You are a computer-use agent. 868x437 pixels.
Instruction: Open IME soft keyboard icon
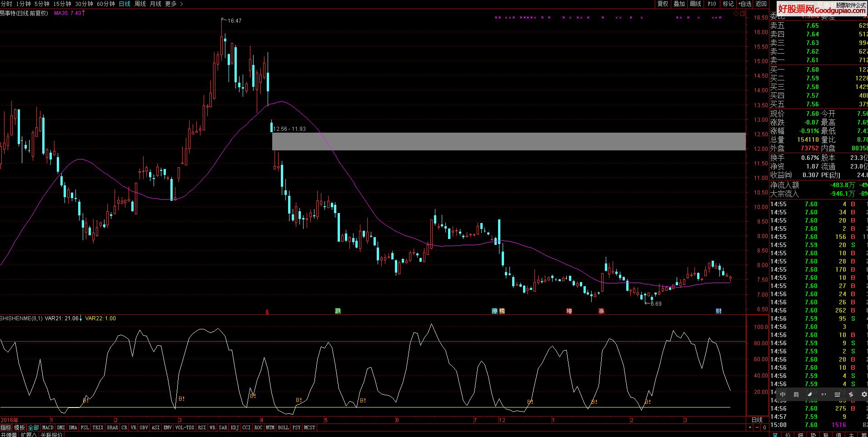(x=837, y=394)
